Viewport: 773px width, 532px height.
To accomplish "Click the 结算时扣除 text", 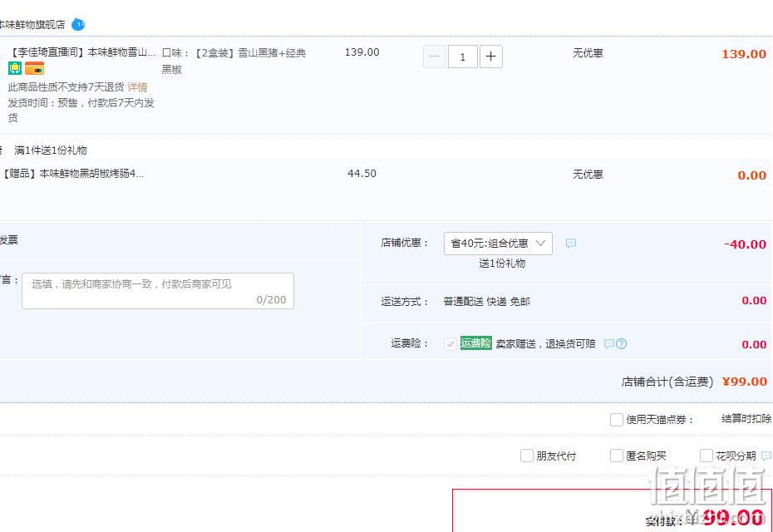I will (x=746, y=419).
